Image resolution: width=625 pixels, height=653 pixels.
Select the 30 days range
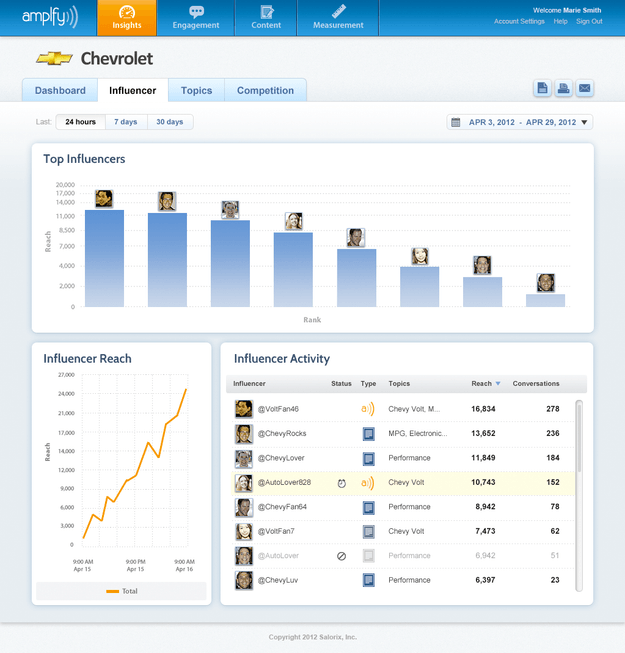click(170, 122)
